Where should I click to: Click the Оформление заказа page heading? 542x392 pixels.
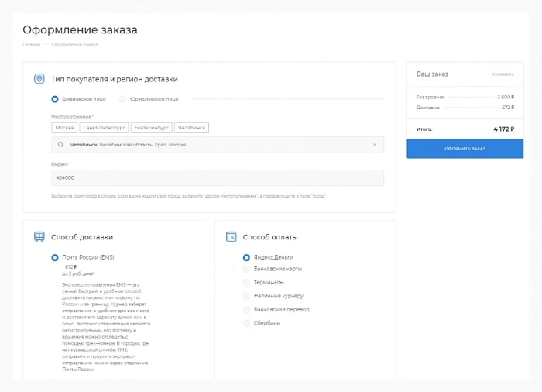click(x=80, y=29)
